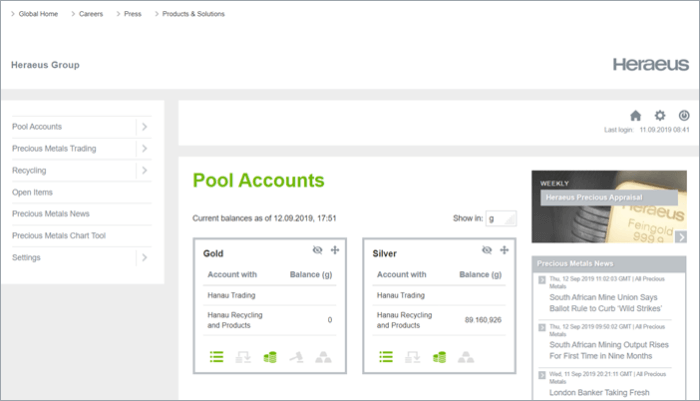
Task: Click the move icon on the Silver card
Action: click(504, 250)
